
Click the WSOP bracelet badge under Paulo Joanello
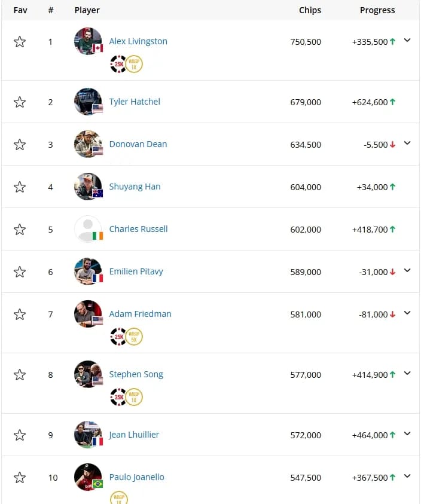[x=119, y=497]
